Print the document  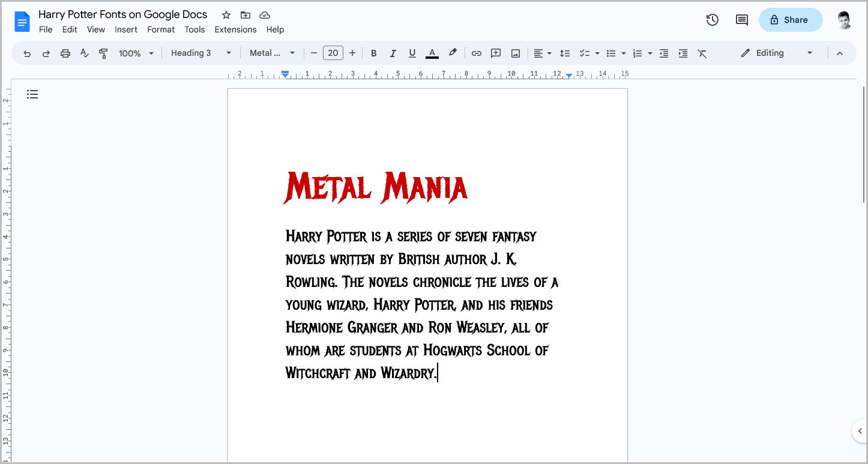point(65,53)
